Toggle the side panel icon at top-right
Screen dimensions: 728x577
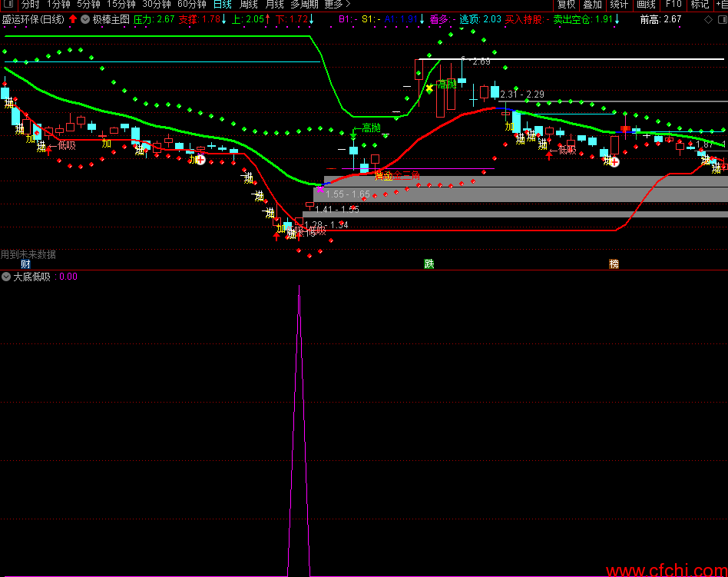pos(723,19)
